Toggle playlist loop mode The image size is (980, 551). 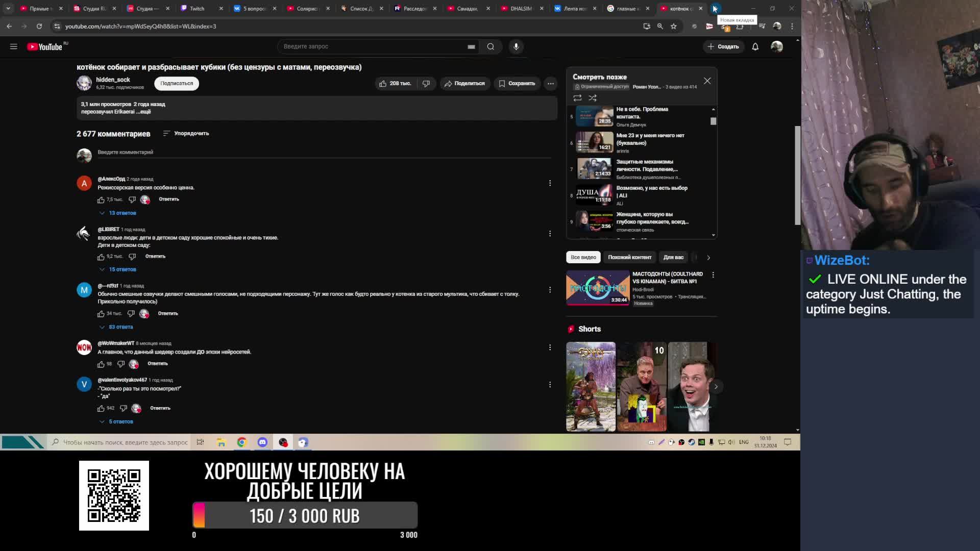(577, 97)
